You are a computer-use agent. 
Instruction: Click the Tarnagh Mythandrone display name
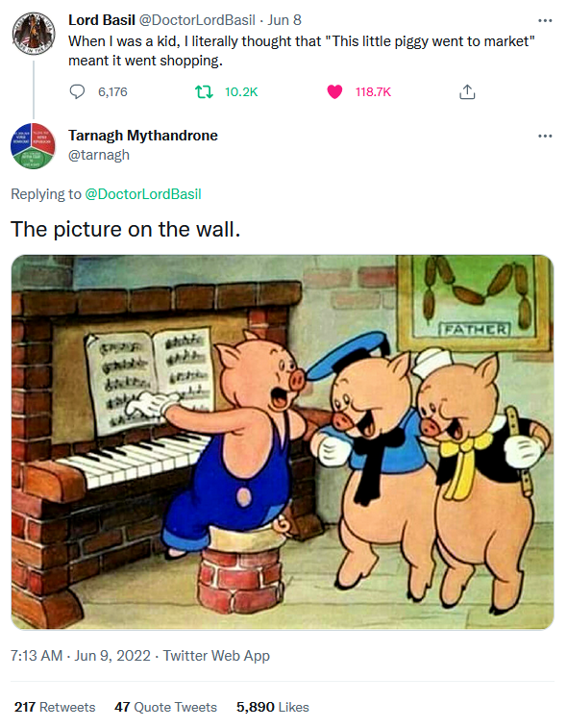(x=143, y=135)
